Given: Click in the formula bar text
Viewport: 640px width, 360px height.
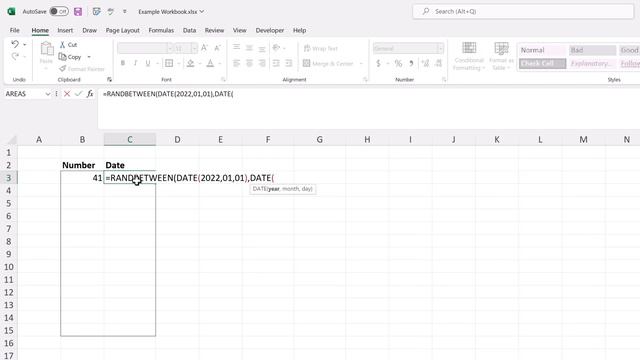Looking at the screenshot, I should (x=168, y=94).
